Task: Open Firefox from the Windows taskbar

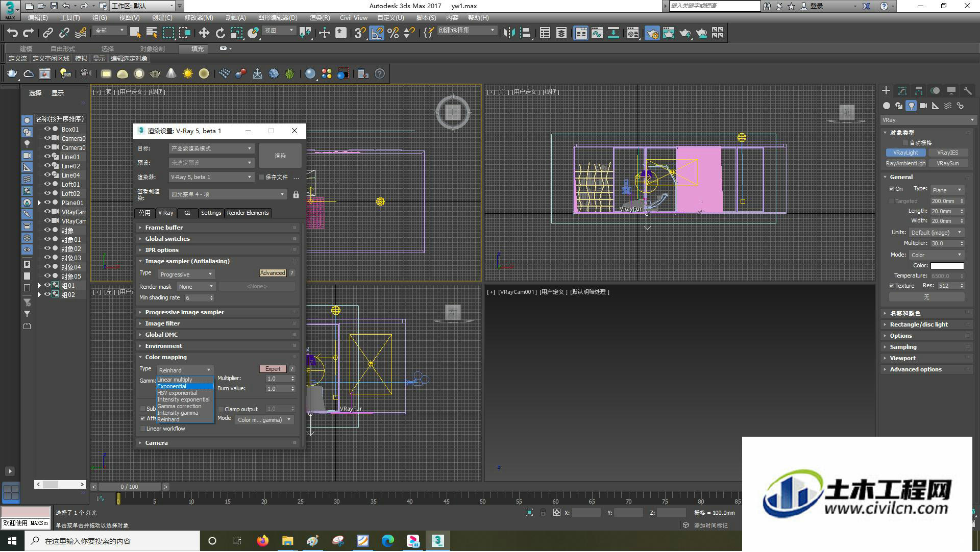Action: [x=263, y=541]
